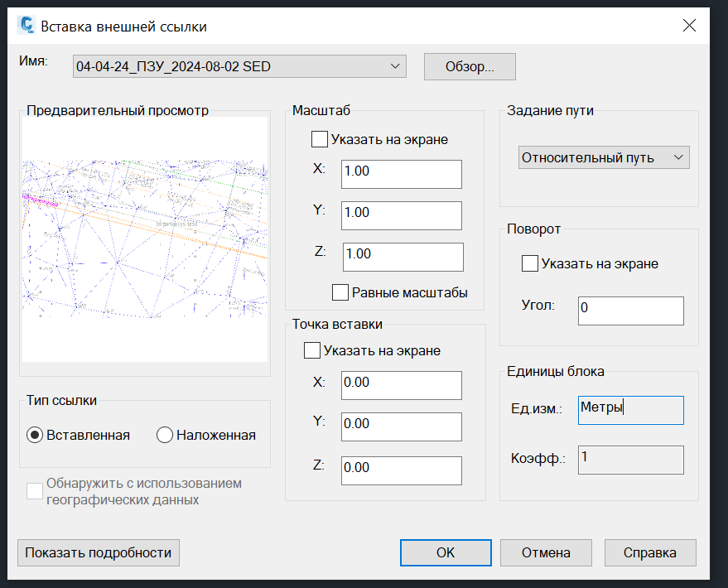The height and width of the screenshot is (588, 728).
Task: Open help with the Справка button
Action: [650, 552]
